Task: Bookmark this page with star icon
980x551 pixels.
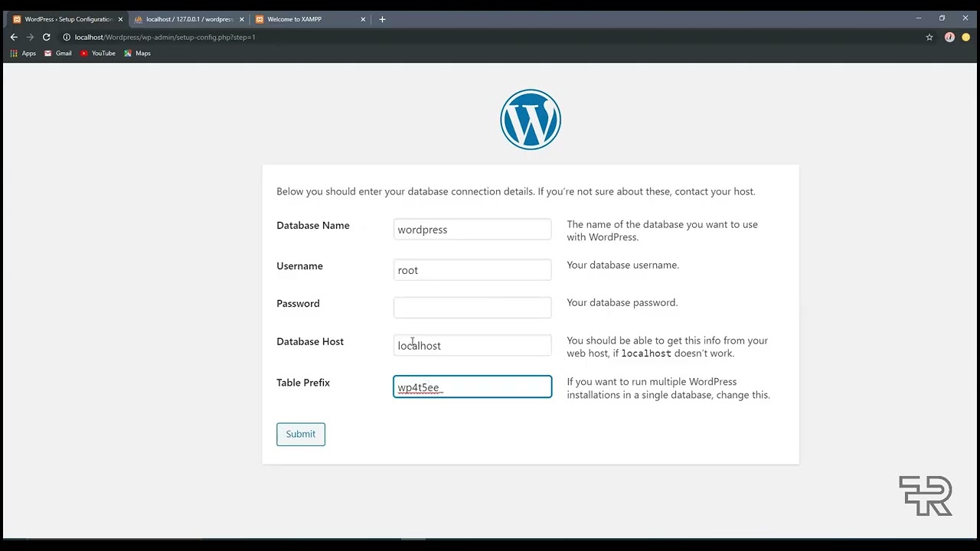Action: [929, 37]
